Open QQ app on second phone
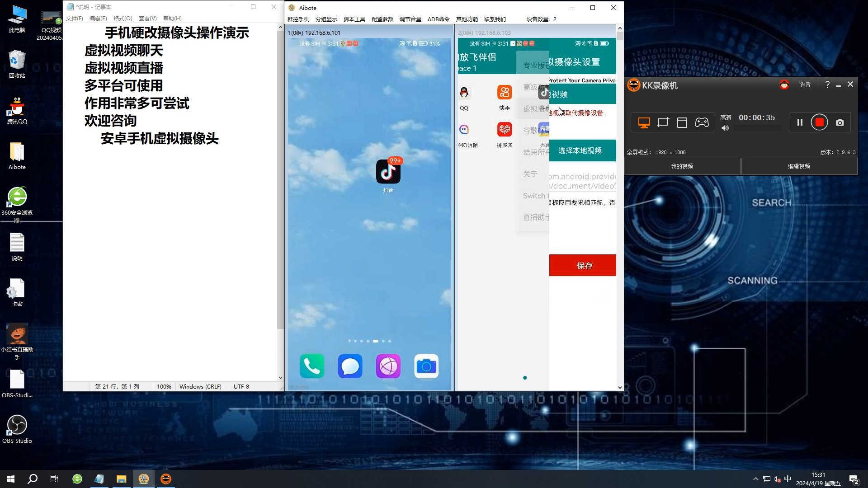This screenshot has width=868, height=488. pyautogui.click(x=464, y=93)
